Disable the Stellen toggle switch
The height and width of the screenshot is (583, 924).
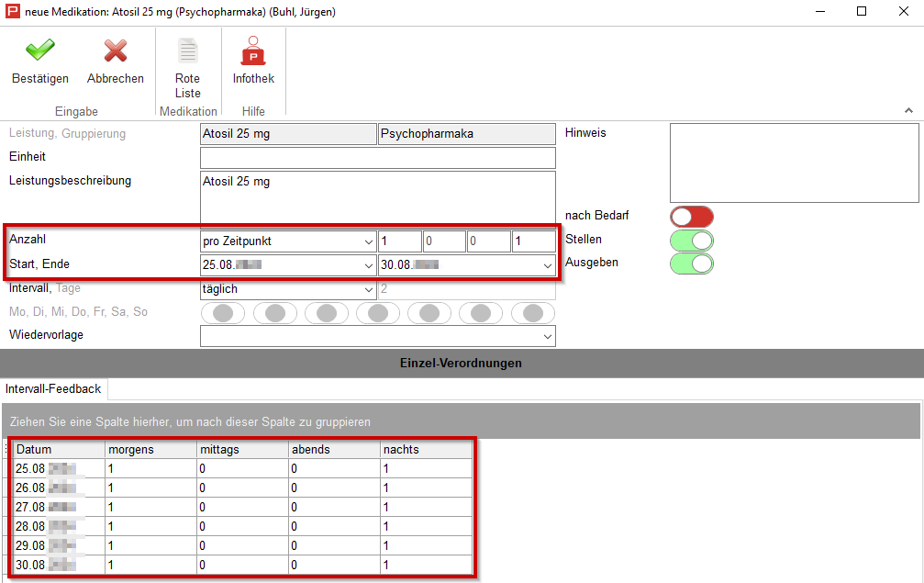pos(691,241)
